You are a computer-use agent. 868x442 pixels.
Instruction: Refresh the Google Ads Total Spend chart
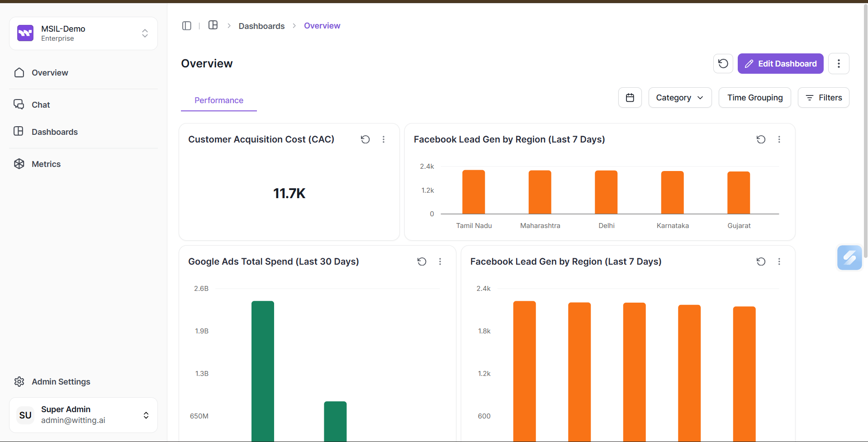tap(422, 261)
